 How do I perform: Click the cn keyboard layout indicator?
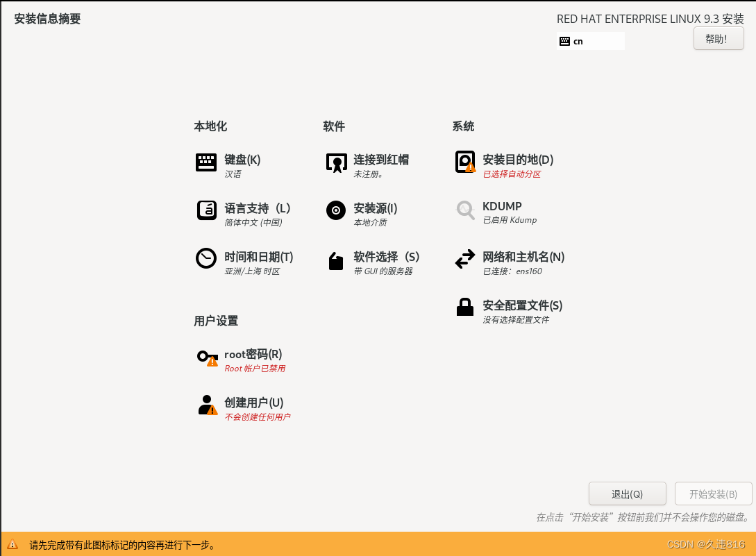tap(591, 42)
